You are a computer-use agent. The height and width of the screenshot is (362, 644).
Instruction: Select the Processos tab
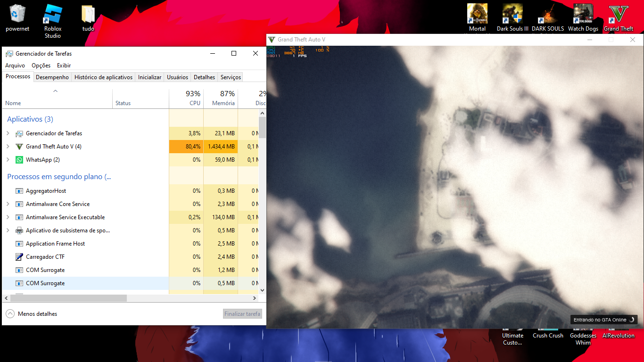pyautogui.click(x=18, y=76)
